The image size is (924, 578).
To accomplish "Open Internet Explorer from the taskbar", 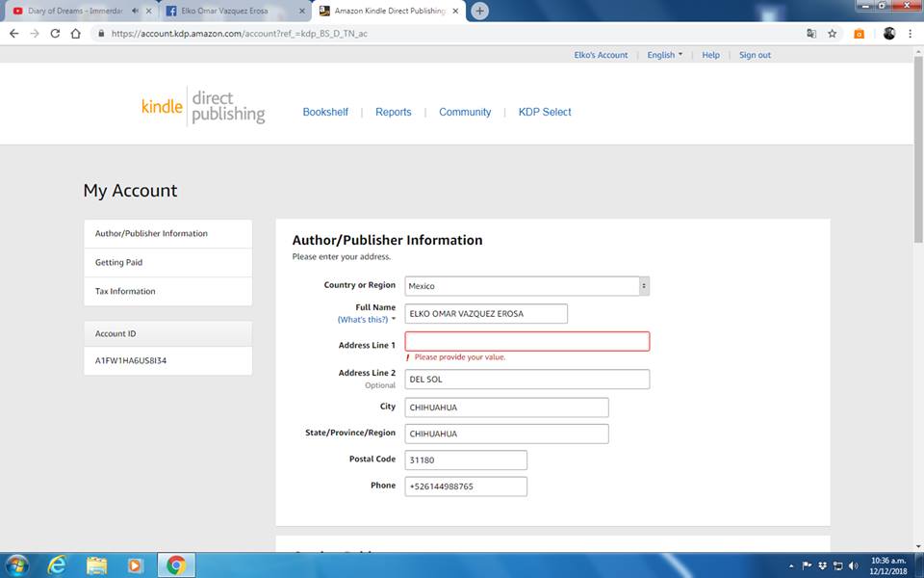I will (x=58, y=565).
